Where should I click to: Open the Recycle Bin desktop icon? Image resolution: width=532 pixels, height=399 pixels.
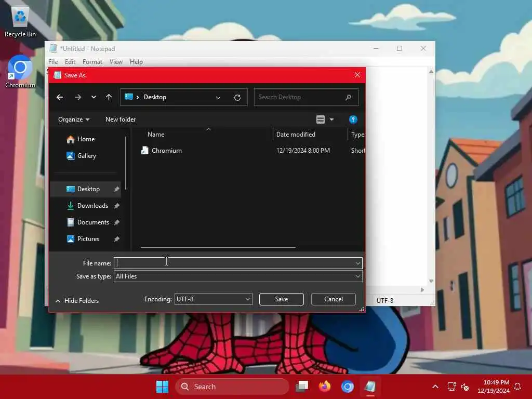point(20,21)
